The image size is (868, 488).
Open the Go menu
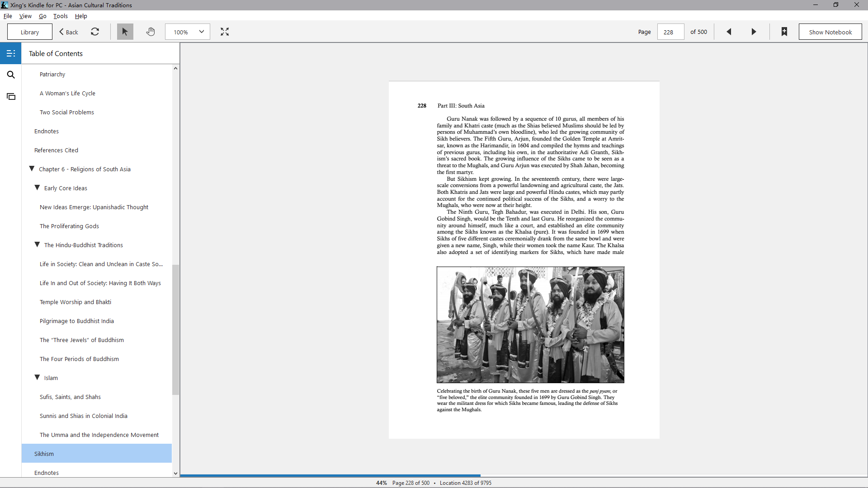click(x=42, y=16)
